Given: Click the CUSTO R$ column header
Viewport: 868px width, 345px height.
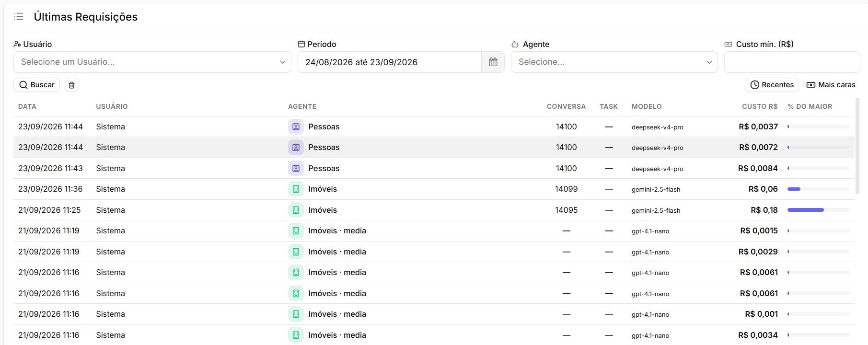Looking at the screenshot, I should coord(760,106).
